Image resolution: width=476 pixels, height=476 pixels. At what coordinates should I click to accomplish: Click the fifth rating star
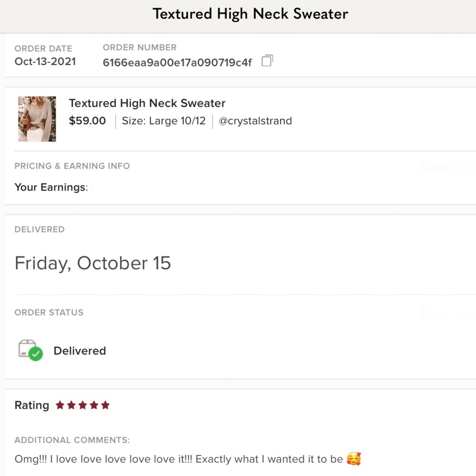(105, 405)
